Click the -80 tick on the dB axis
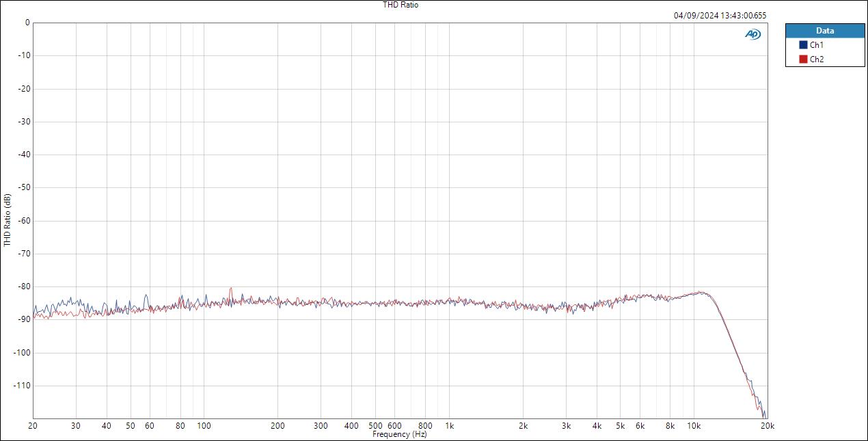The height and width of the screenshot is (441, 868). (x=23, y=286)
